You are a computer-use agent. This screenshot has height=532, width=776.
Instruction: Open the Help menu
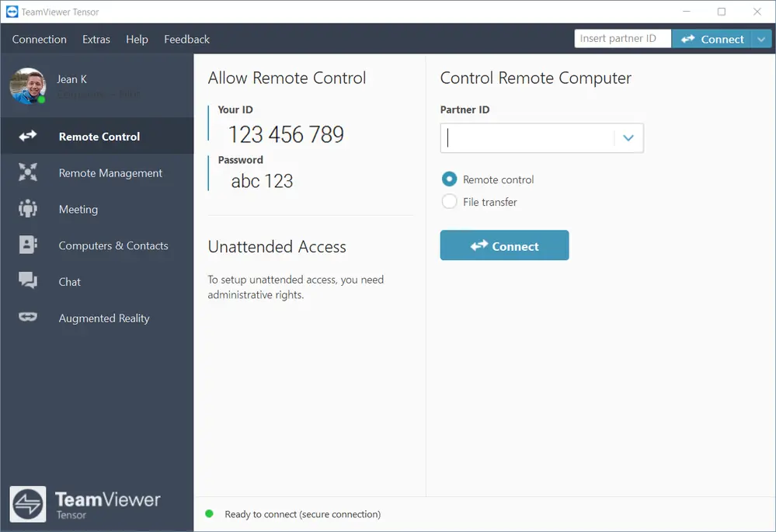(x=137, y=39)
